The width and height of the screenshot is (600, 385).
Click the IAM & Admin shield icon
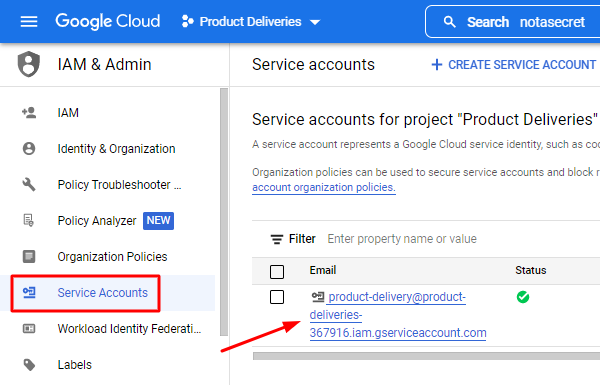[x=29, y=64]
